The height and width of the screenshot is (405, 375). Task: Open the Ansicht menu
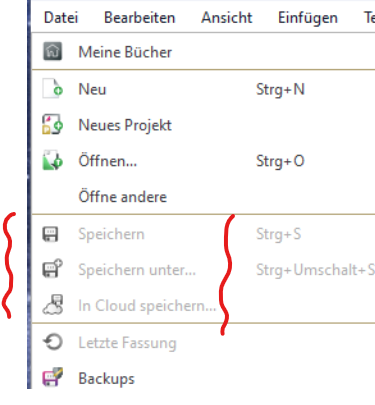click(x=227, y=17)
